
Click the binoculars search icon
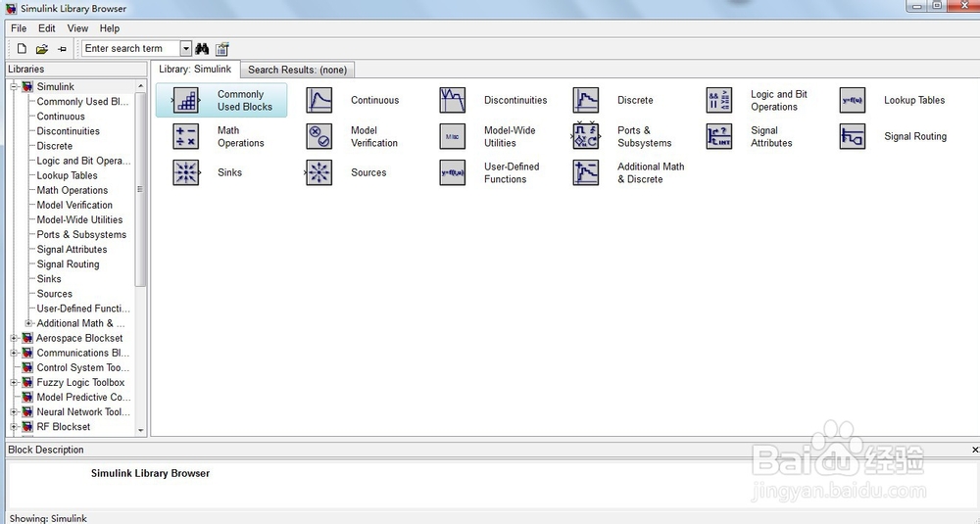pyautogui.click(x=202, y=48)
